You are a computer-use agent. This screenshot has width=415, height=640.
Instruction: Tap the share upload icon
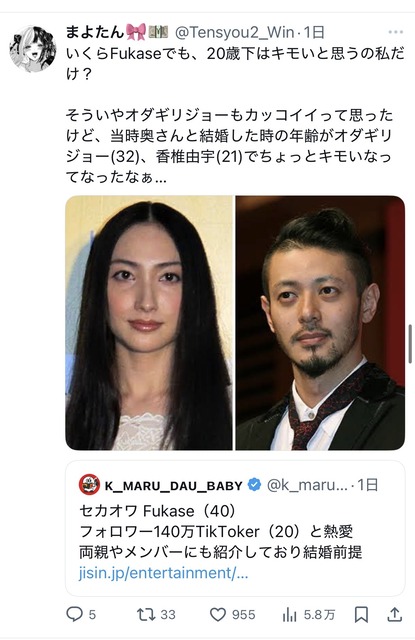click(x=395, y=614)
